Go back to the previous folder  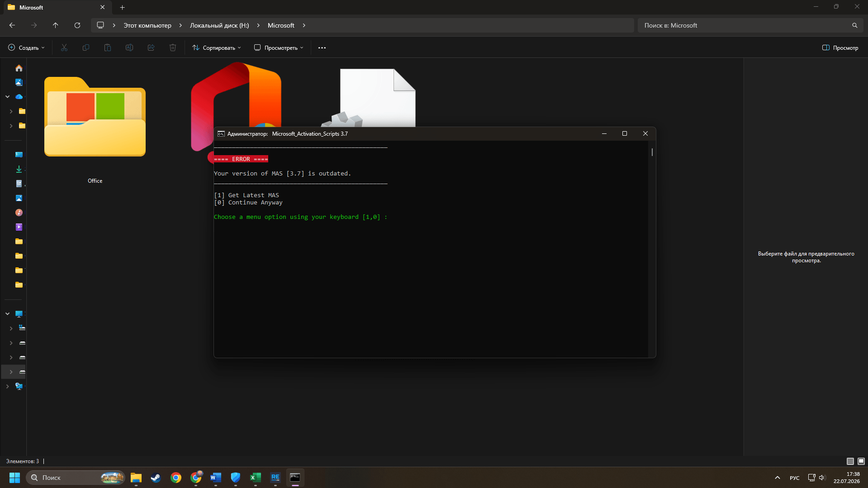(12, 25)
